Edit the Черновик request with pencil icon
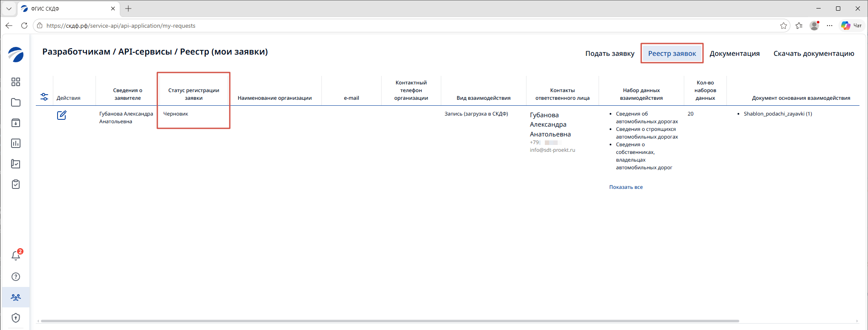This screenshot has height=330, width=868. [62, 115]
